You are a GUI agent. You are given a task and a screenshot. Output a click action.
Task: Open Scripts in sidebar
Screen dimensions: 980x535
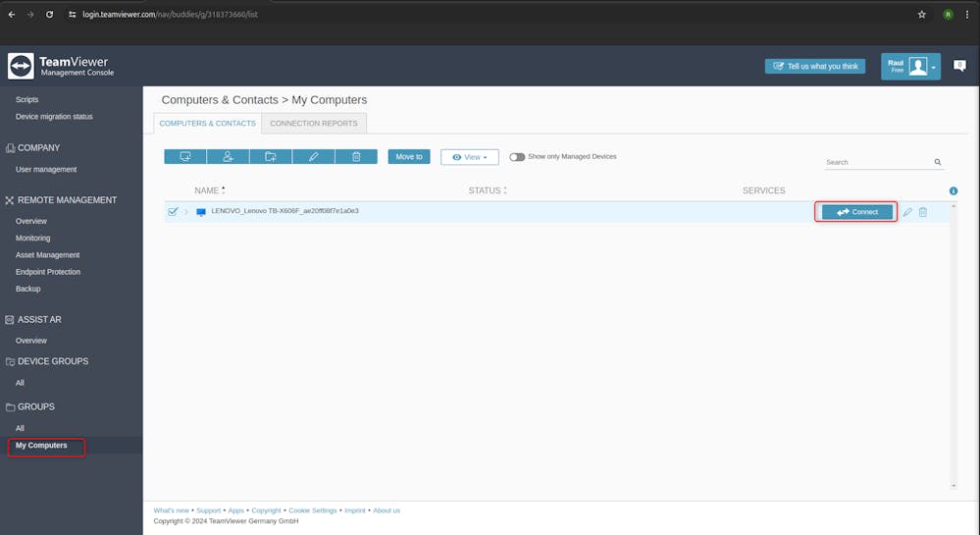[x=26, y=99]
